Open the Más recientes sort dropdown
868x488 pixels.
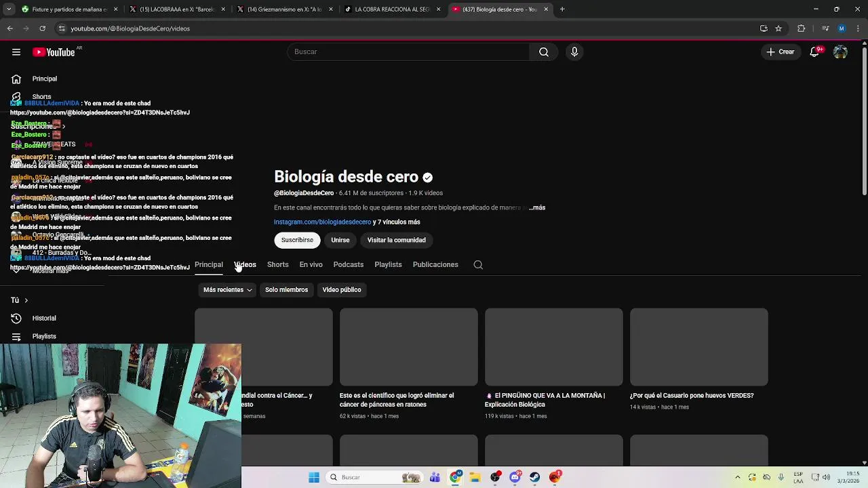point(227,289)
